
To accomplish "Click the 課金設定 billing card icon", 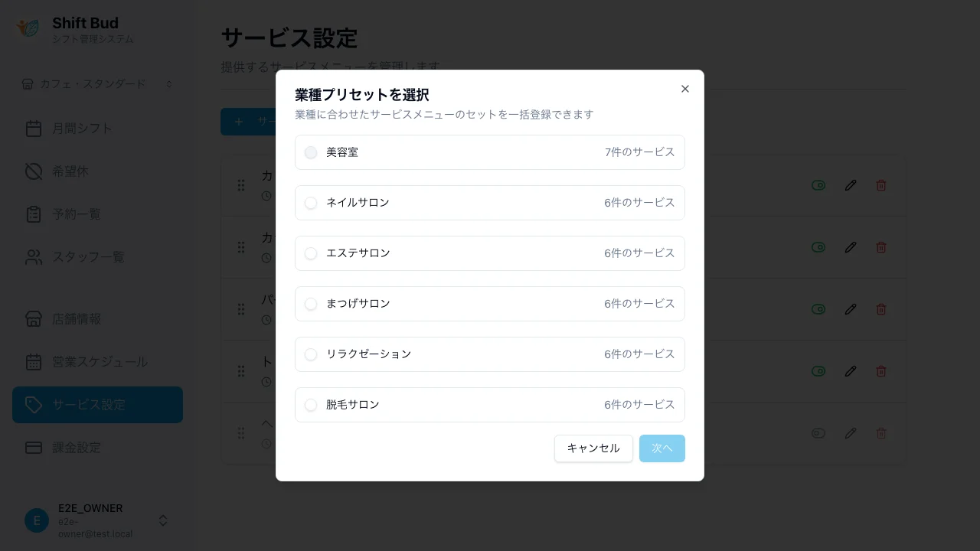I will click(x=34, y=448).
